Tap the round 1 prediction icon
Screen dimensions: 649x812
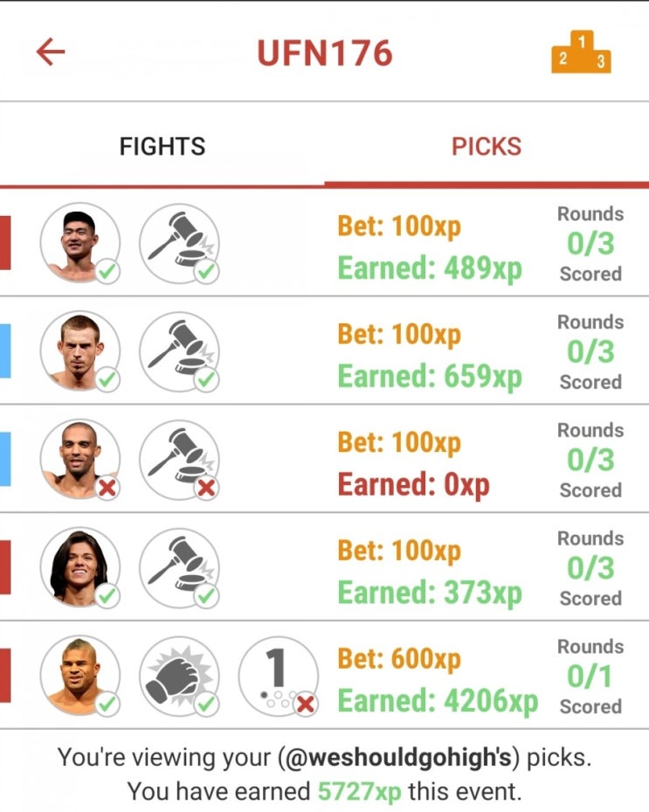click(279, 677)
